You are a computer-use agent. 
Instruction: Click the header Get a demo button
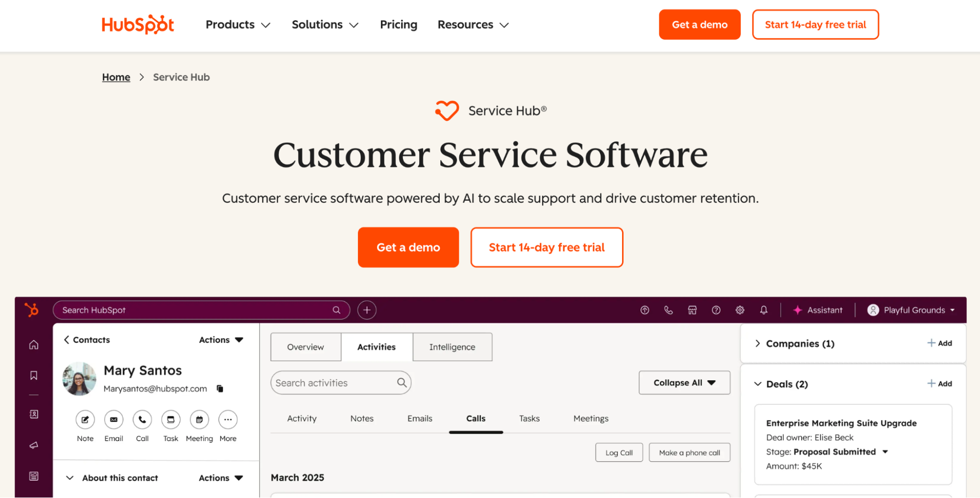pos(700,25)
